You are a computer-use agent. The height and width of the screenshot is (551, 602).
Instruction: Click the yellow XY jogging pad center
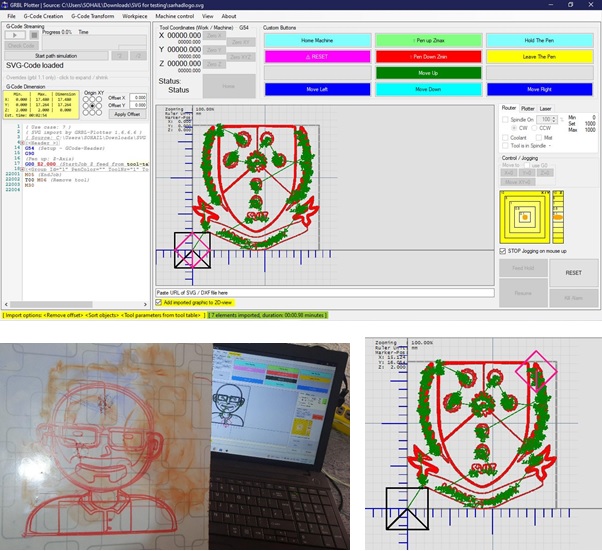click(x=525, y=217)
